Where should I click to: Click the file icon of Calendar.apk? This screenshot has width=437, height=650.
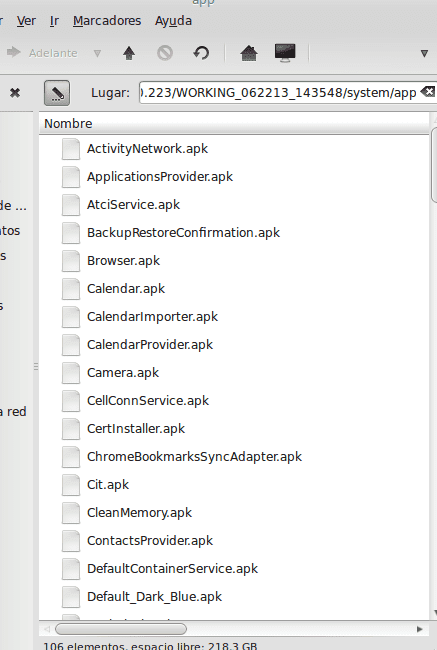[x=71, y=289]
